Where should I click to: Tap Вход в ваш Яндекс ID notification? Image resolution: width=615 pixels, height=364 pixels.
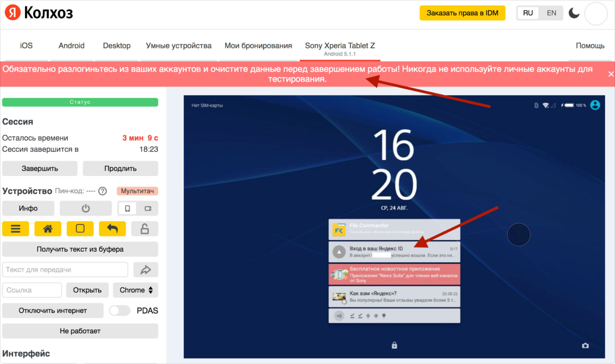point(394,252)
